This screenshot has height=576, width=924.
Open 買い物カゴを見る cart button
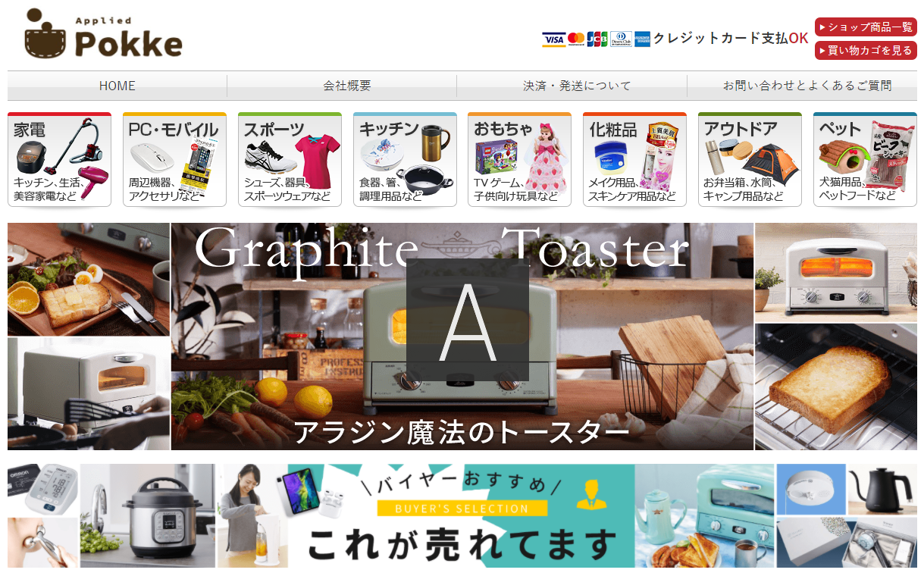pyautogui.click(x=866, y=51)
